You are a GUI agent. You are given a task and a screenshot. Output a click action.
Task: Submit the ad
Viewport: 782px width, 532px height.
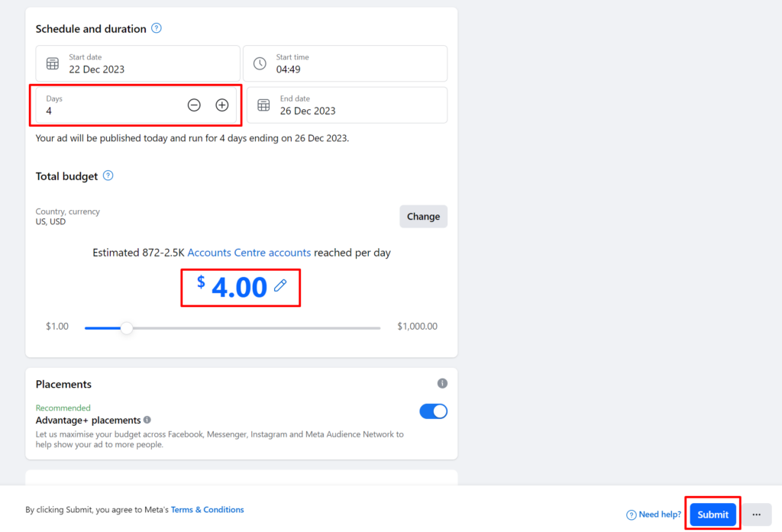pyautogui.click(x=712, y=514)
